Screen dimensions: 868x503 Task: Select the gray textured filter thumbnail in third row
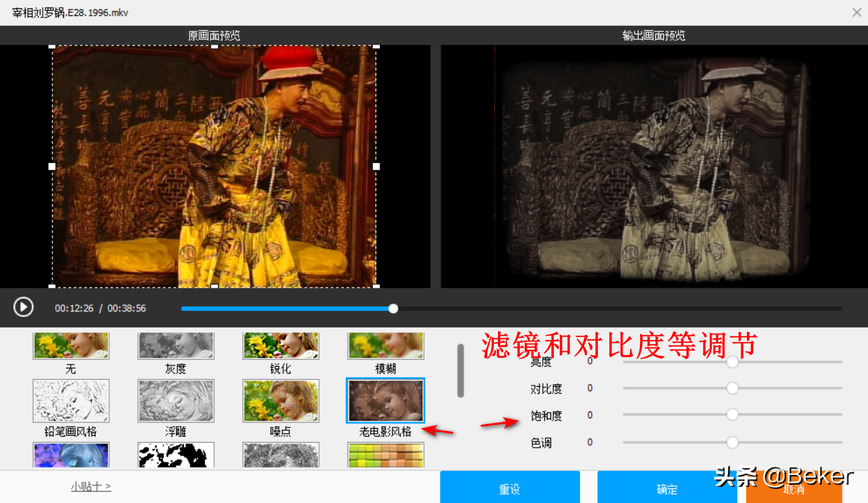tap(280, 455)
